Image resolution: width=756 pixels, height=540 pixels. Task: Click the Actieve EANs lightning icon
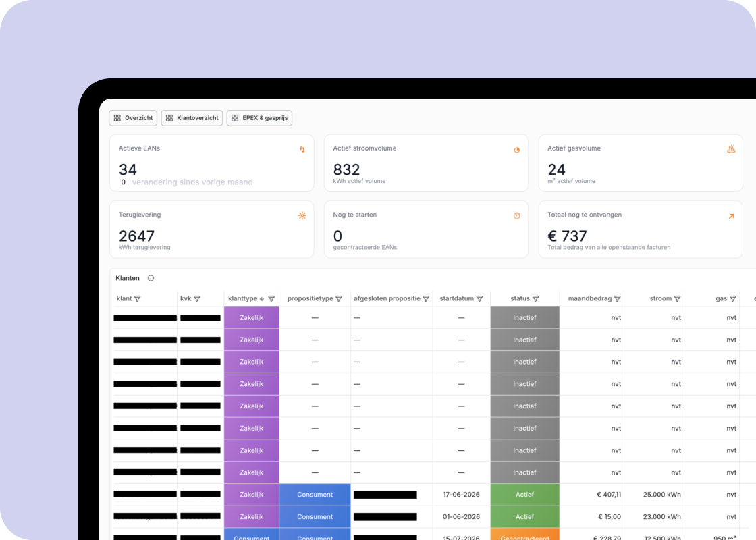click(x=302, y=149)
